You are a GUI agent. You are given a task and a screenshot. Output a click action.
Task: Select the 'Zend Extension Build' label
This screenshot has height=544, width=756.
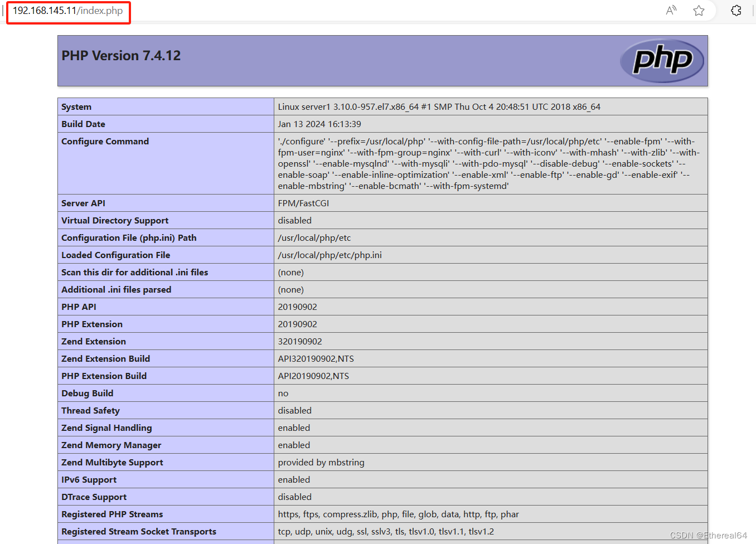pyautogui.click(x=105, y=359)
